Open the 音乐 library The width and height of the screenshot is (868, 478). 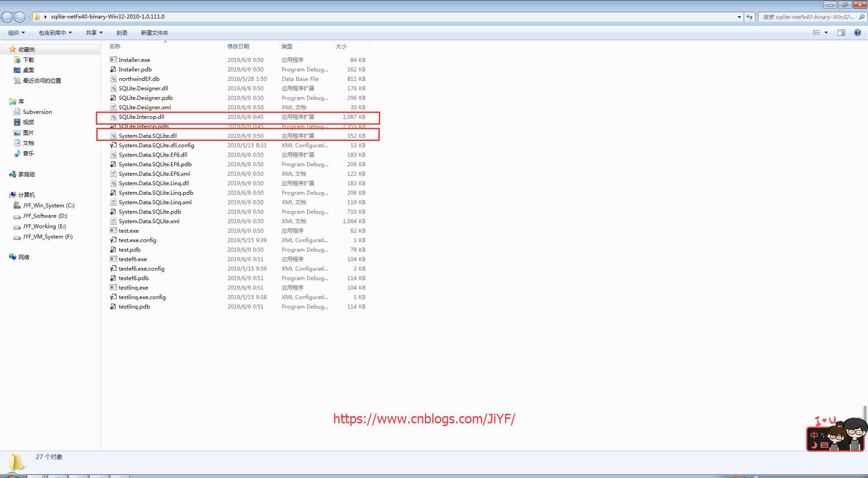click(28, 153)
